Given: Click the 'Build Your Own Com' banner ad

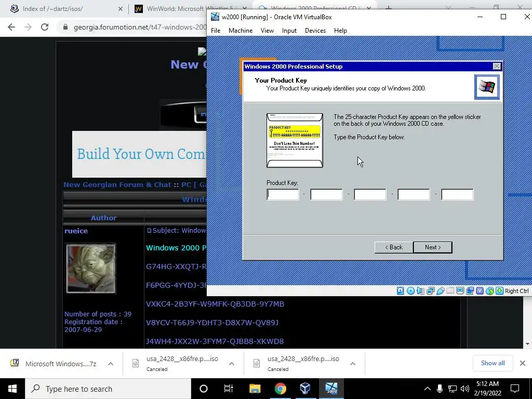Looking at the screenshot, I should (139, 154).
